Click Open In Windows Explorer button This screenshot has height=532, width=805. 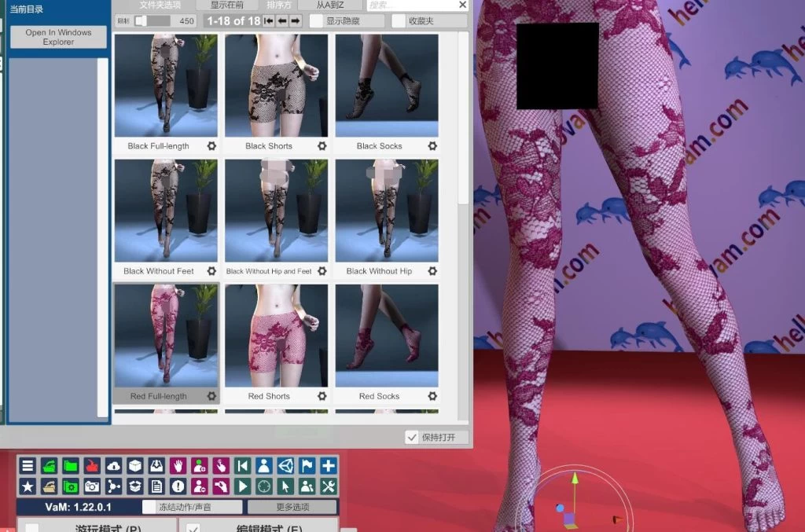click(x=58, y=37)
